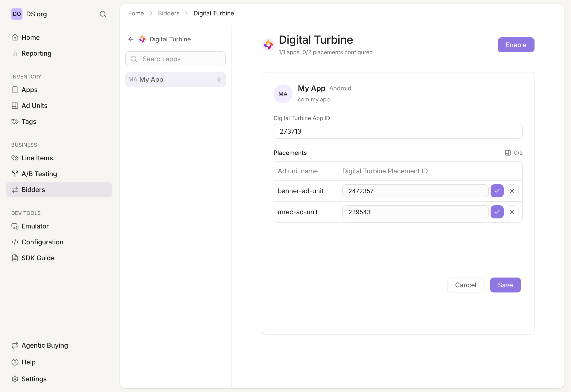
Task: Open Line Items under Business
Action: (59, 158)
